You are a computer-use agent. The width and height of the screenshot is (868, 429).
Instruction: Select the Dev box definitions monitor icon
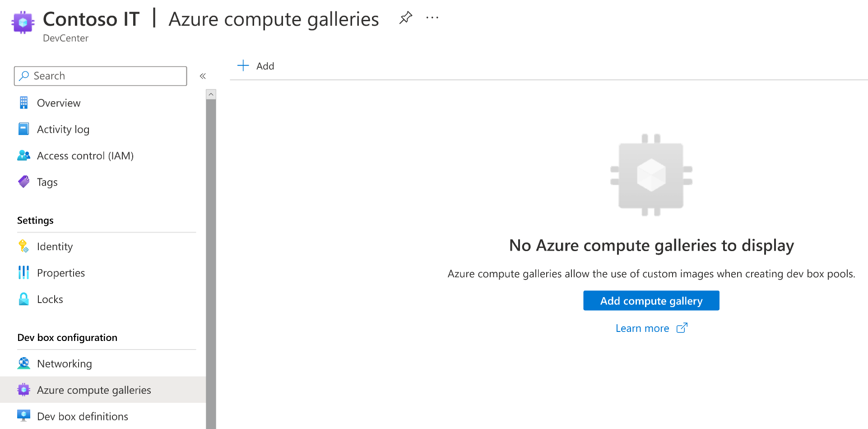(x=23, y=416)
